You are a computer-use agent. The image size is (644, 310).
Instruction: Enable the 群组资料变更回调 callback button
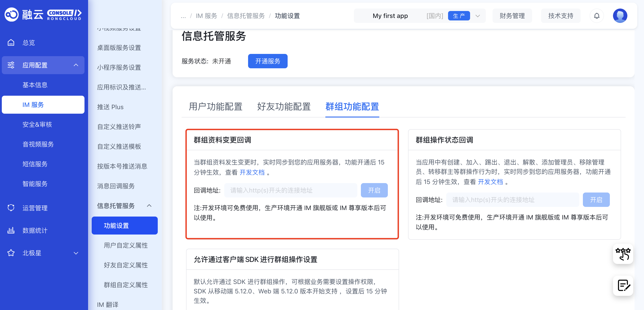coord(374,190)
